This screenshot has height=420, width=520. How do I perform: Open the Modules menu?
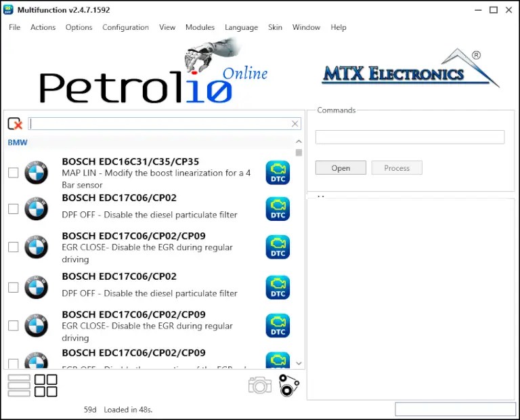pos(200,27)
